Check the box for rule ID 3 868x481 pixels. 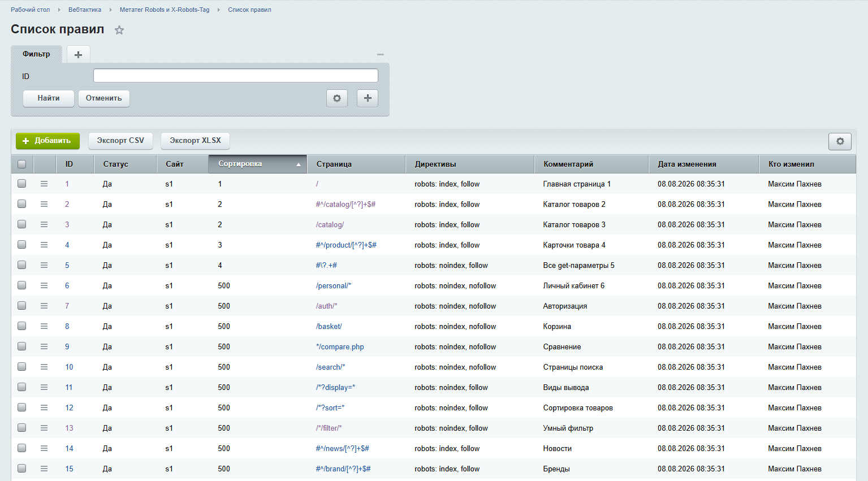pyautogui.click(x=22, y=224)
